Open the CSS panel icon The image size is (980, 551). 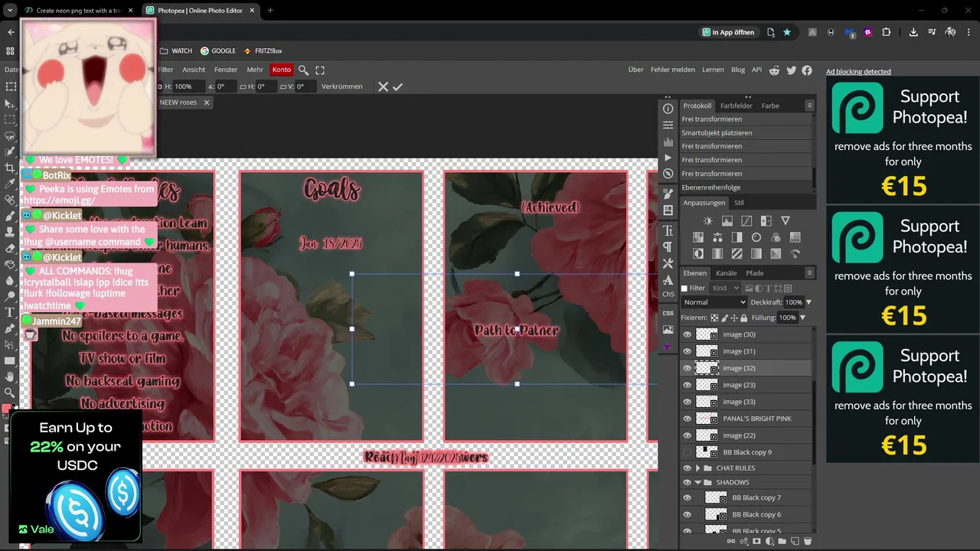pyautogui.click(x=668, y=313)
